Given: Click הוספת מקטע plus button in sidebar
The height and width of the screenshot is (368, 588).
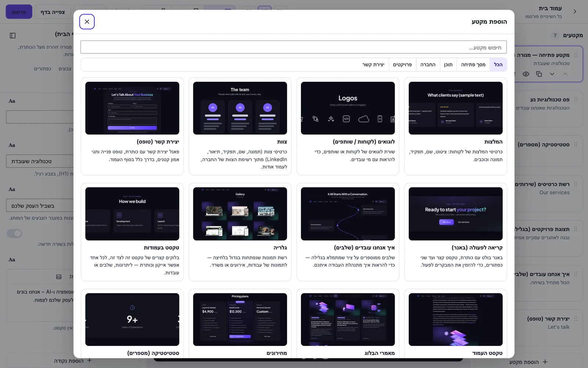Looking at the screenshot, I should 528,362.
